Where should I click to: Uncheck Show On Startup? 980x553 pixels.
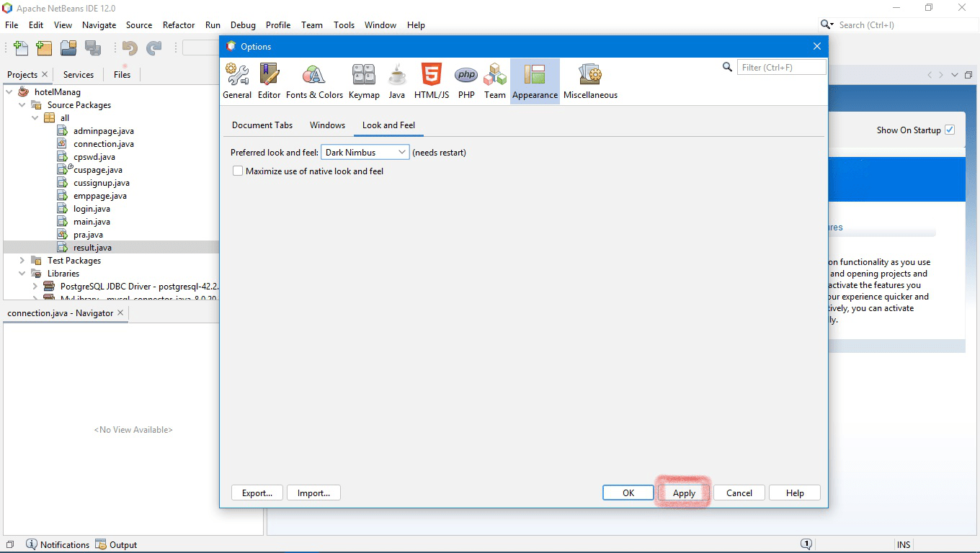point(950,130)
